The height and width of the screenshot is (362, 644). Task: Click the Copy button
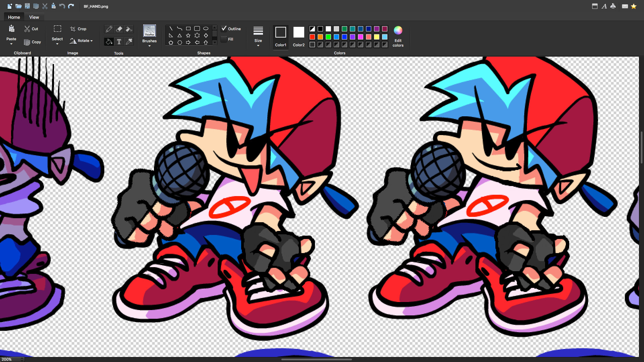pos(33,42)
